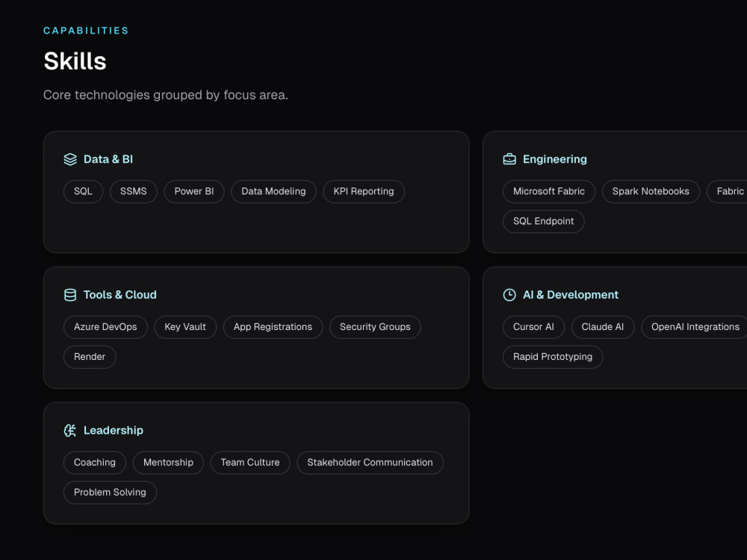Click the CAPABILITIES section label
This screenshot has height=560, width=747.
coord(86,31)
